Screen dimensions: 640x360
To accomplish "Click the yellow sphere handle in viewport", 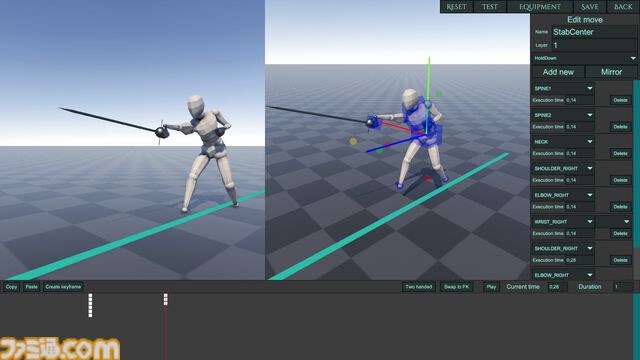I will [x=353, y=142].
